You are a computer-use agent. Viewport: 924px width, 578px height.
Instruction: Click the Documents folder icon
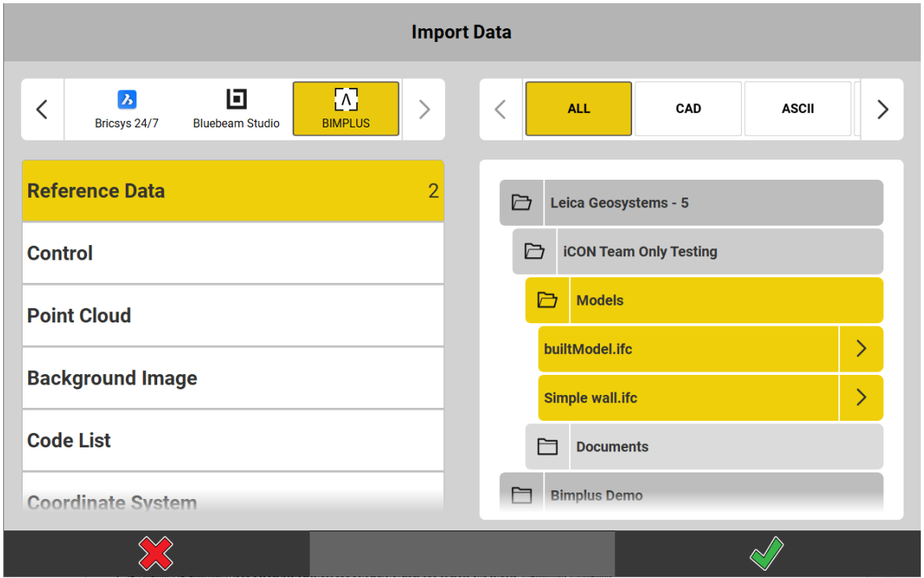(547, 447)
